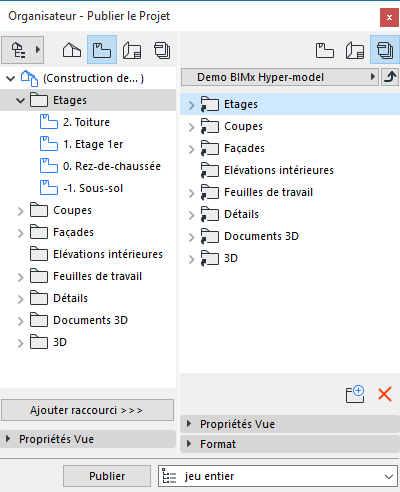This screenshot has width=400, height=492.
Task: Delete selected item with red X
Action: pos(385,394)
